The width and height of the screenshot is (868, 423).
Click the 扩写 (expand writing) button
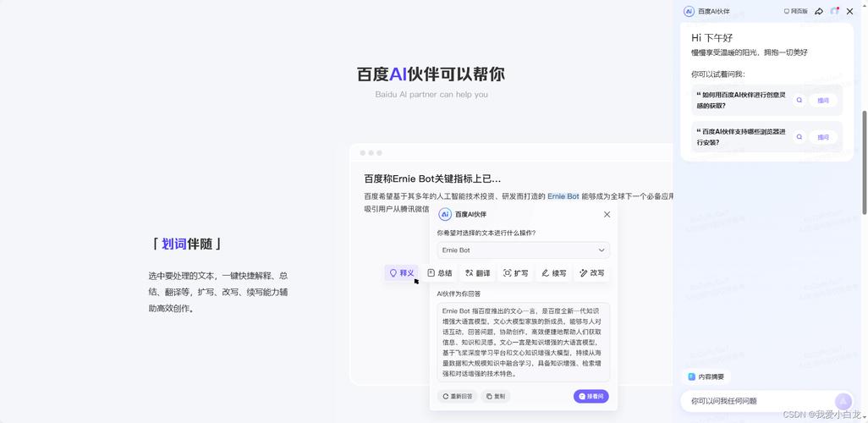(515, 273)
